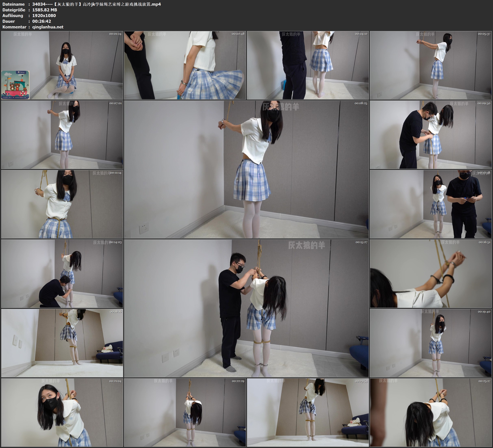This screenshot has height=448, width=493.
Task: Open the frame marked 00:02:48
Action: click(185, 65)
